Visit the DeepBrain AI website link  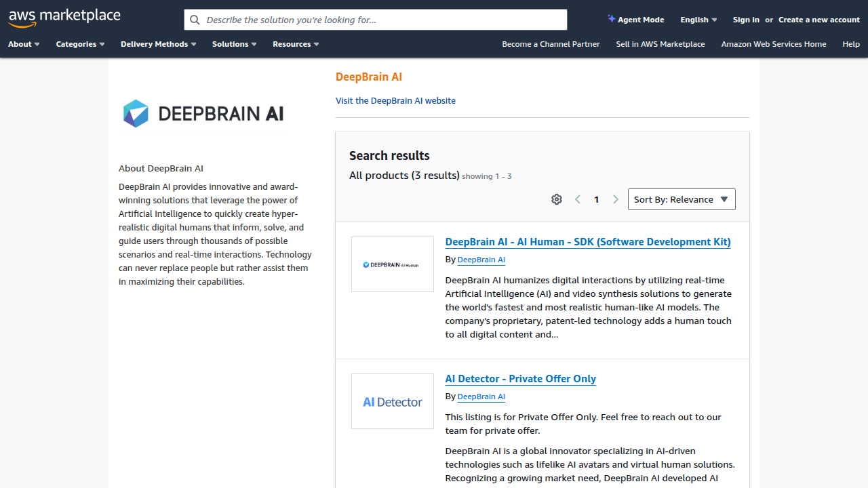coord(395,100)
